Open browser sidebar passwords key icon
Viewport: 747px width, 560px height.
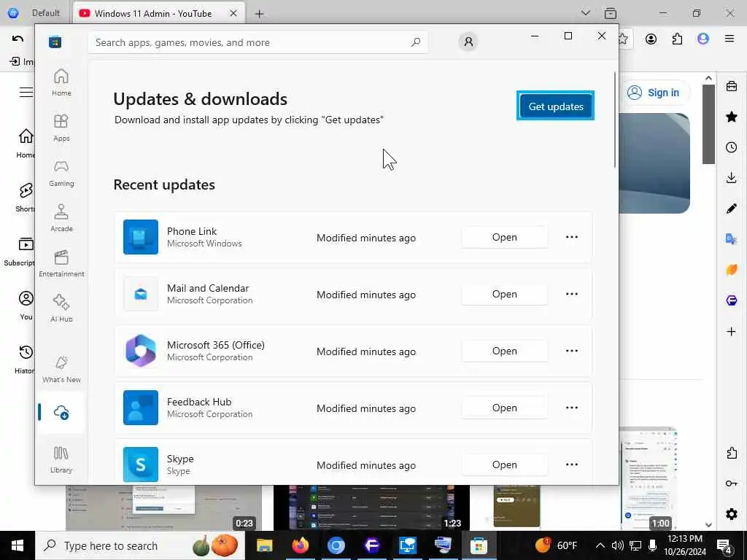(x=731, y=484)
